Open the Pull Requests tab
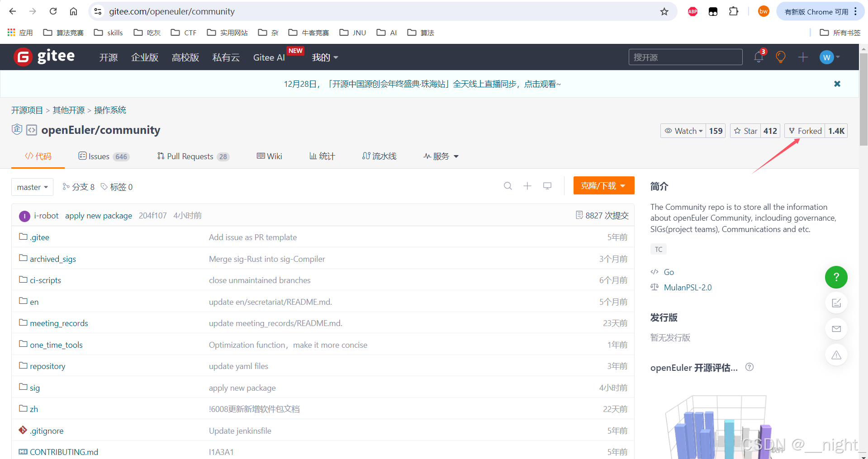Image resolution: width=868 pixels, height=459 pixels. click(x=193, y=156)
